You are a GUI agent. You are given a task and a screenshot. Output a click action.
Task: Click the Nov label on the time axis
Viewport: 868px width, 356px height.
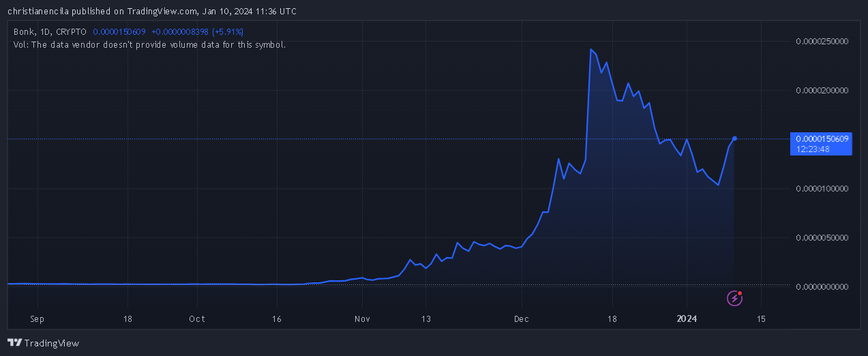click(363, 318)
